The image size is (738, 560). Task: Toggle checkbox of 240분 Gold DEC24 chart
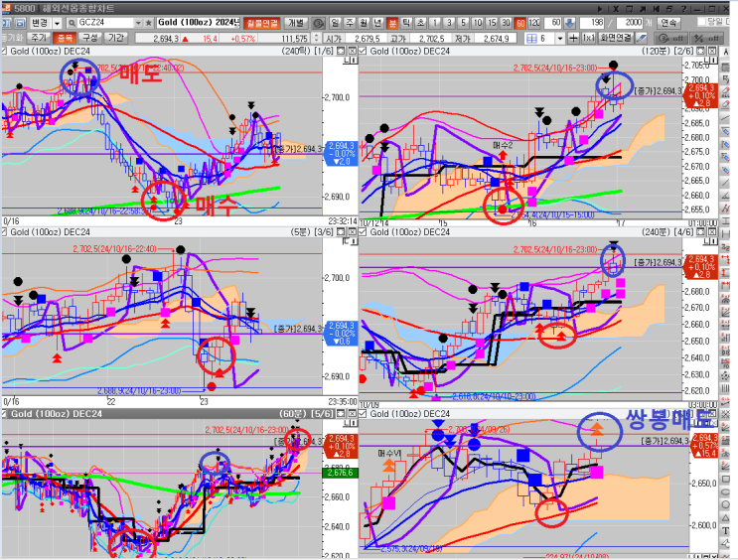tap(364, 232)
